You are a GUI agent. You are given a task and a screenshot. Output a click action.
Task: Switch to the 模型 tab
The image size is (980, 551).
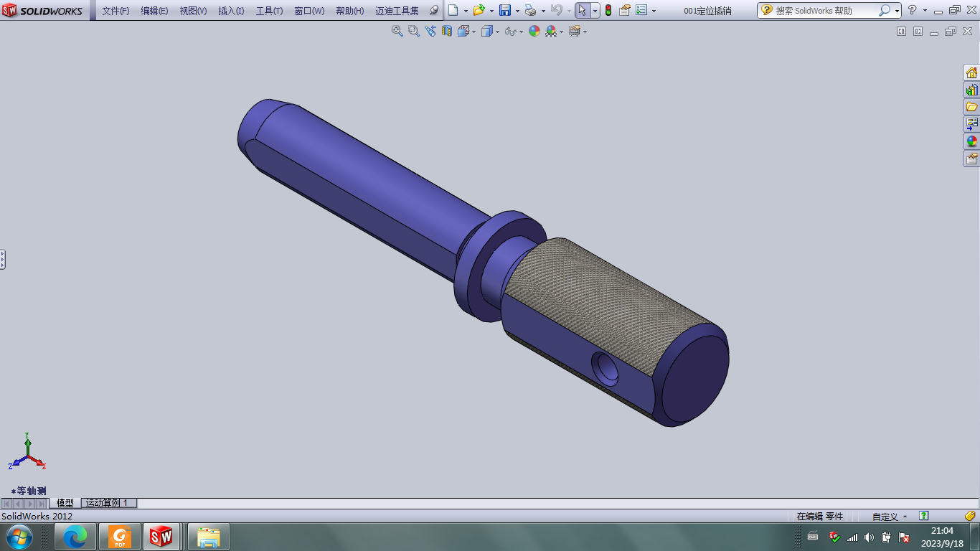tap(65, 503)
